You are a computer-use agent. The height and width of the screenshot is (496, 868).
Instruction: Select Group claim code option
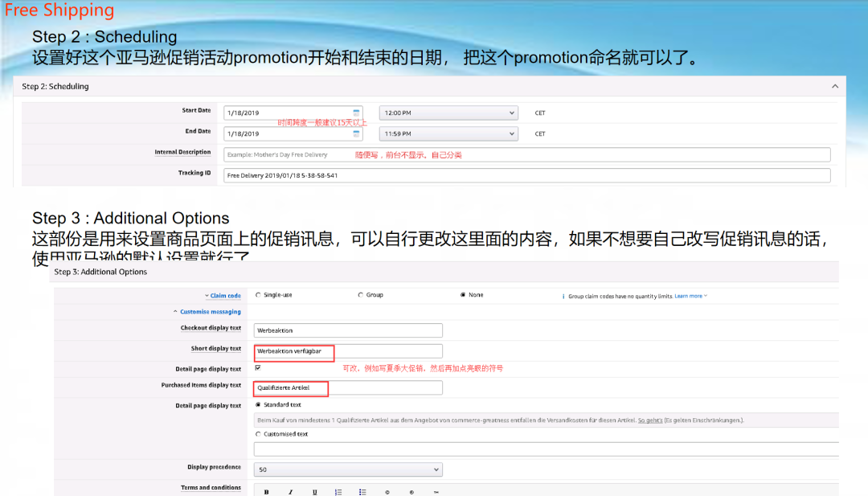coord(360,295)
